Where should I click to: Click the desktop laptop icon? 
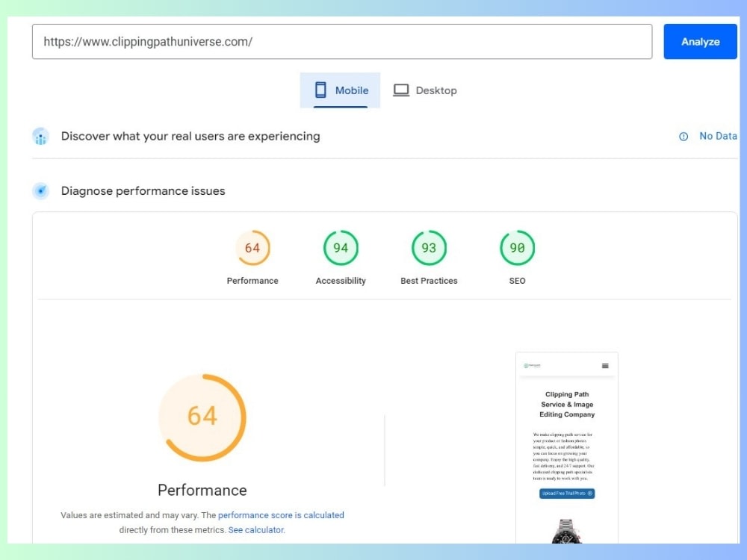[401, 90]
